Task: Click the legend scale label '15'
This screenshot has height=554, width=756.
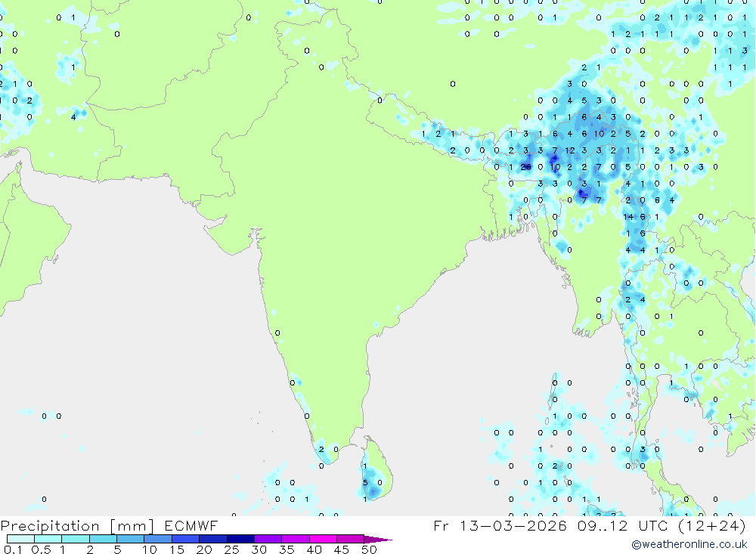Action: [x=176, y=549]
